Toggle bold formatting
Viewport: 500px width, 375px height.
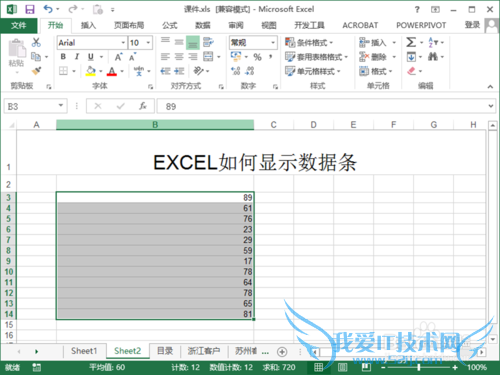coord(63,57)
